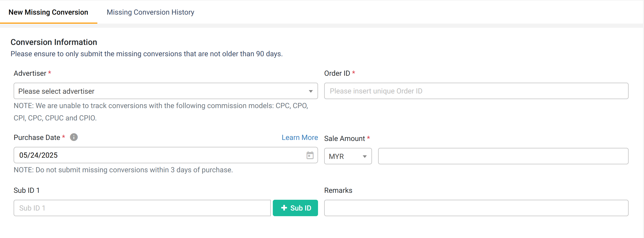Click into the Remarks text box
644x238 pixels.
click(476, 208)
